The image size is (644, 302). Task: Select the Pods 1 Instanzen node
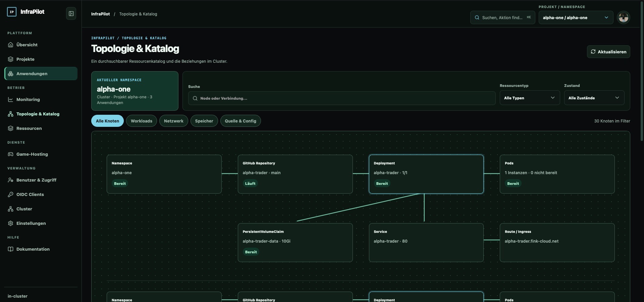[x=557, y=174]
